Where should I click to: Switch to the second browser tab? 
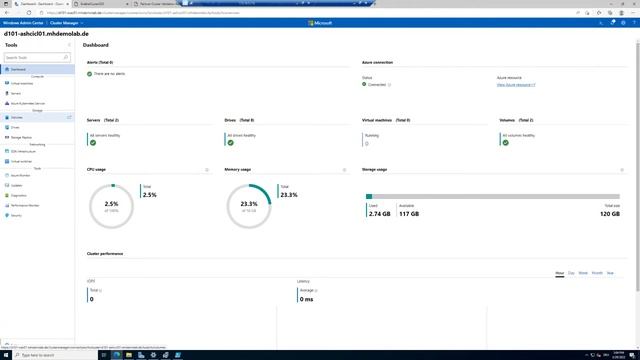101,4
